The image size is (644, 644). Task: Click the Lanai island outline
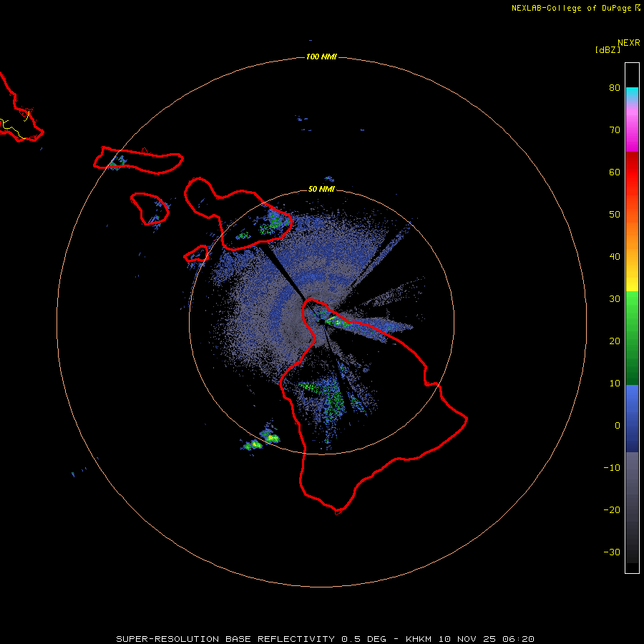150,208
